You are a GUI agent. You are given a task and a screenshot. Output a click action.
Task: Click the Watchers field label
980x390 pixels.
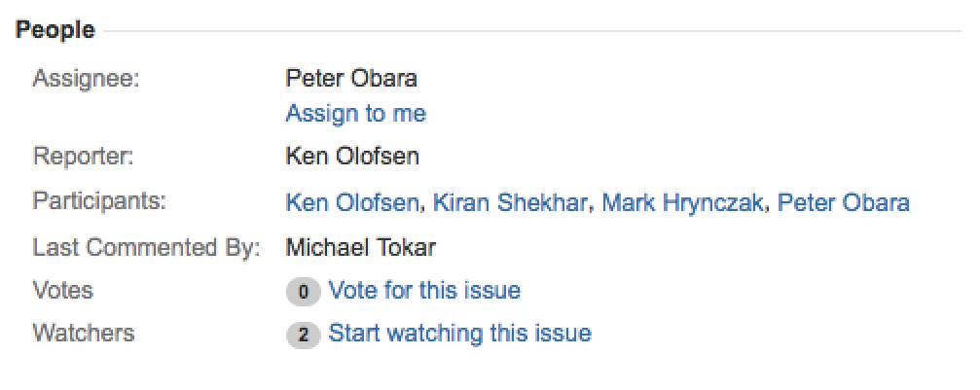pos(84,334)
